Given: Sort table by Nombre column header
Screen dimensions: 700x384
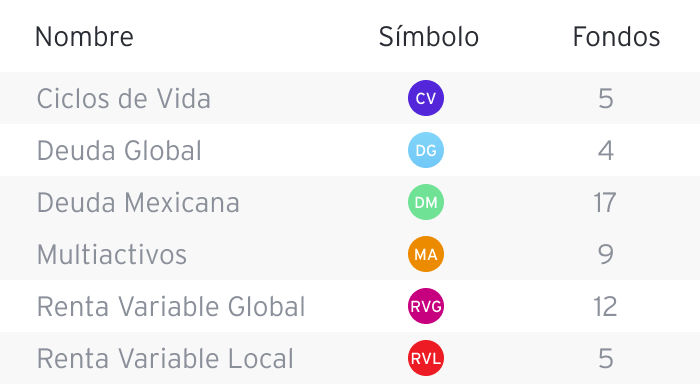Looking at the screenshot, I should point(84,37).
